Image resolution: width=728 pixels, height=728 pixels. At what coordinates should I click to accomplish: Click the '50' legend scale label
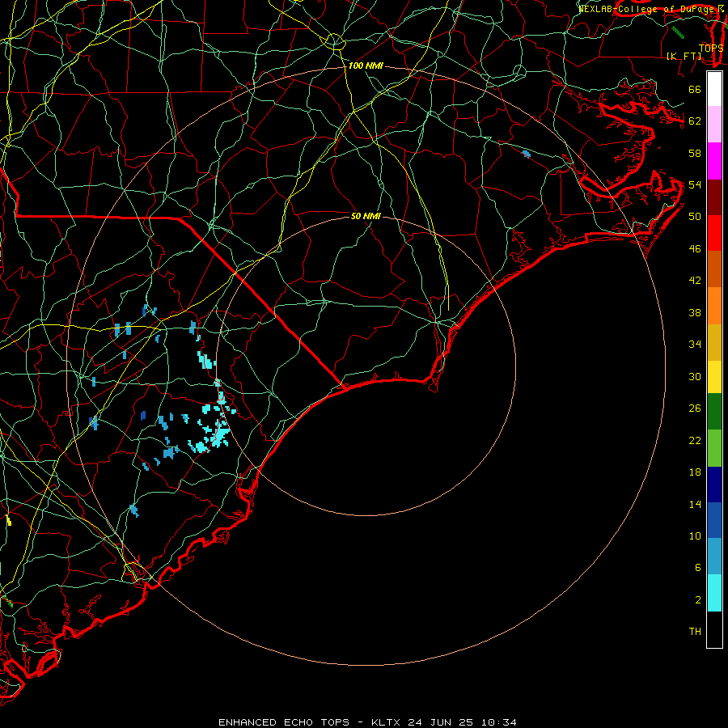coord(695,217)
